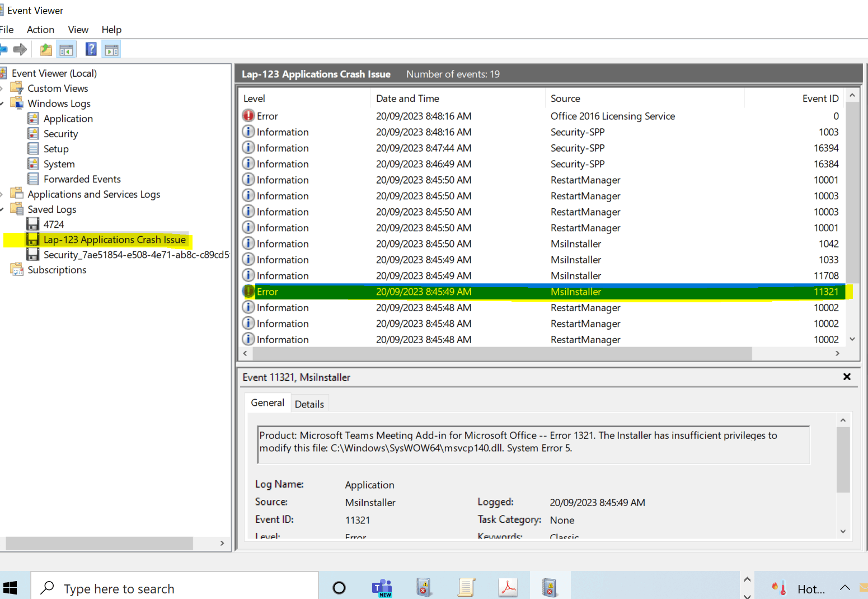The height and width of the screenshot is (599, 868).
Task: Click the event description text about Error 1321
Action: 518,442
